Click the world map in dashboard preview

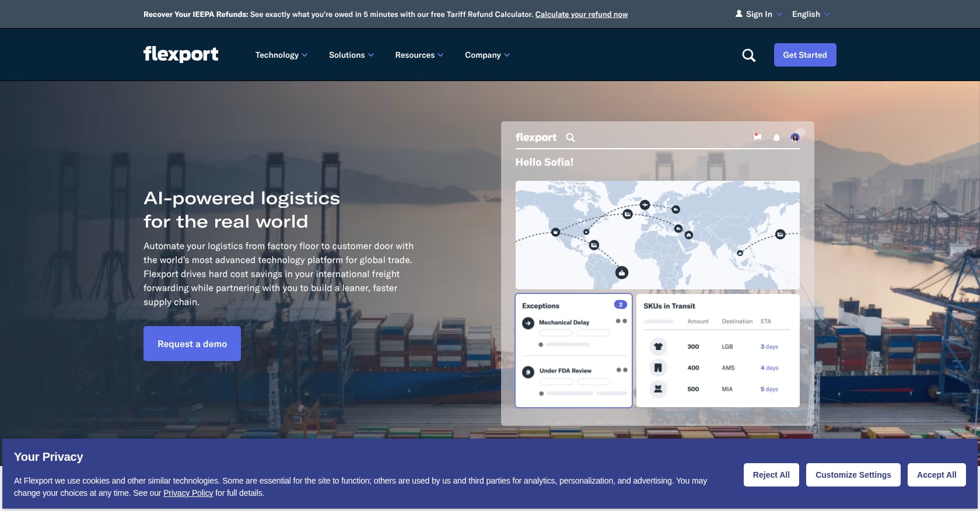point(657,235)
